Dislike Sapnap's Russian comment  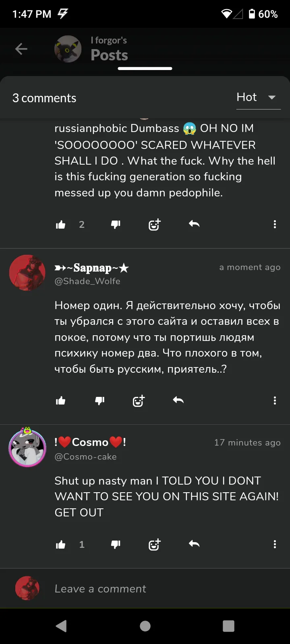pyautogui.click(x=99, y=400)
